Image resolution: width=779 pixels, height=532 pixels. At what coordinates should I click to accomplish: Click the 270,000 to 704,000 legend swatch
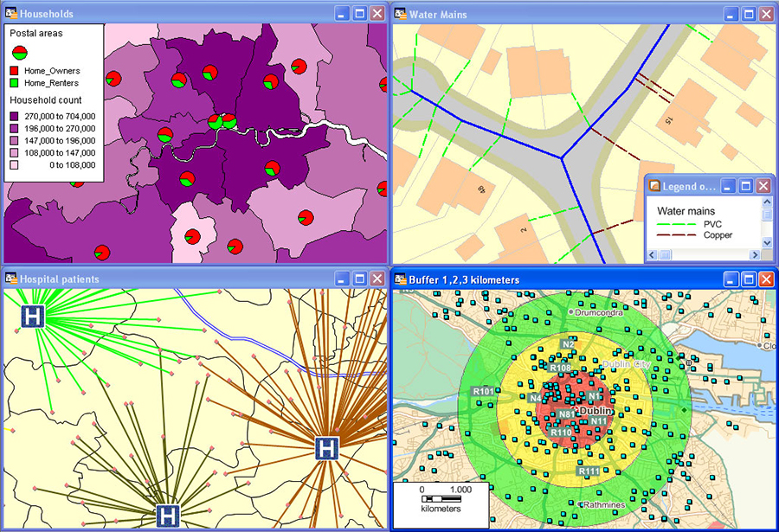click(15, 116)
